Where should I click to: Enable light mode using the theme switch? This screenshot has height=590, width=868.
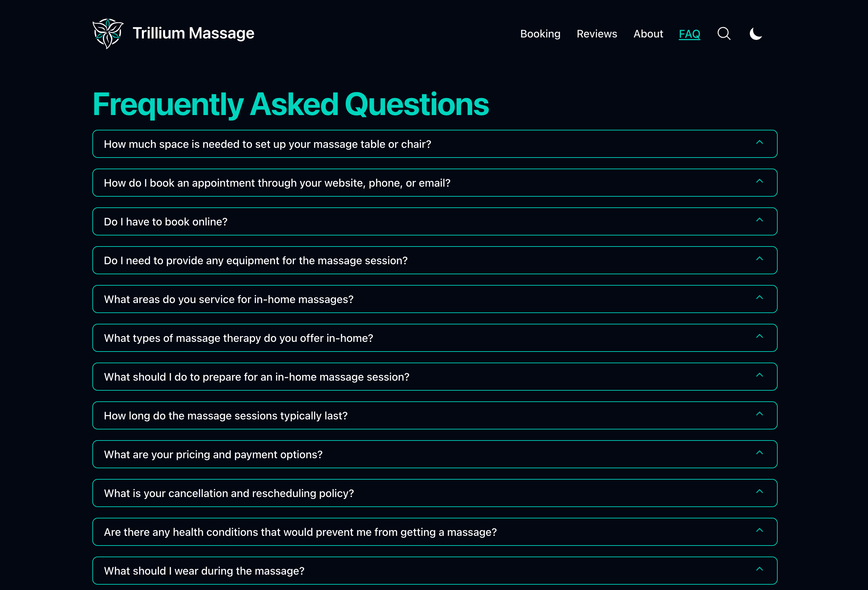click(x=755, y=33)
